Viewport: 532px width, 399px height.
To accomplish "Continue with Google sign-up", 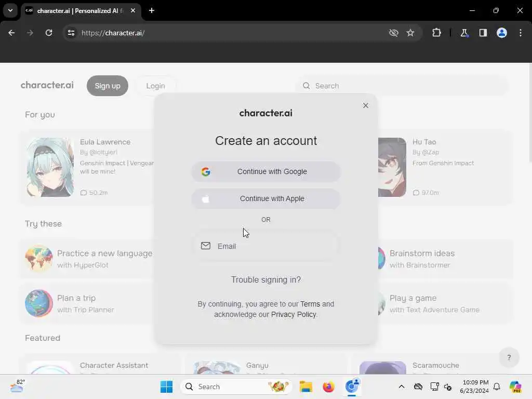I will tap(265, 171).
